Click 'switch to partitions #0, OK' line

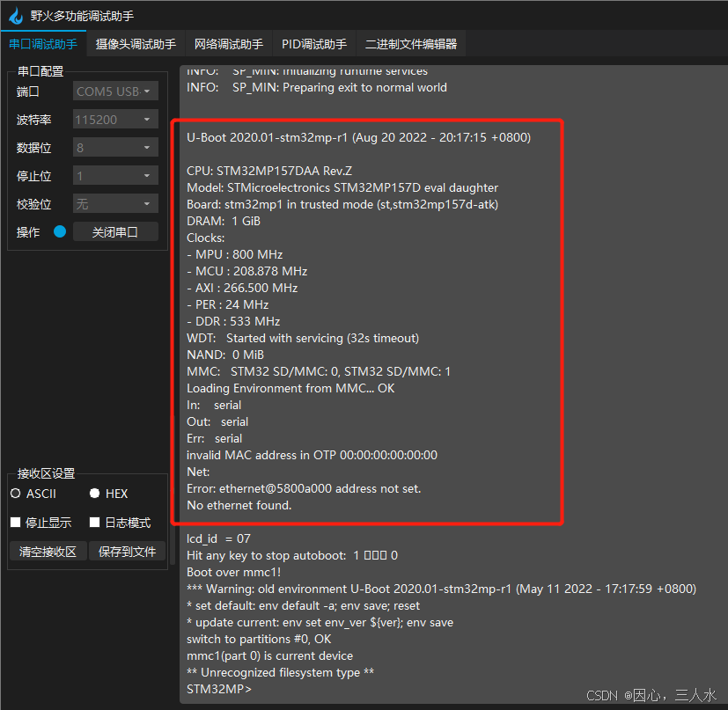click(259, 639)
